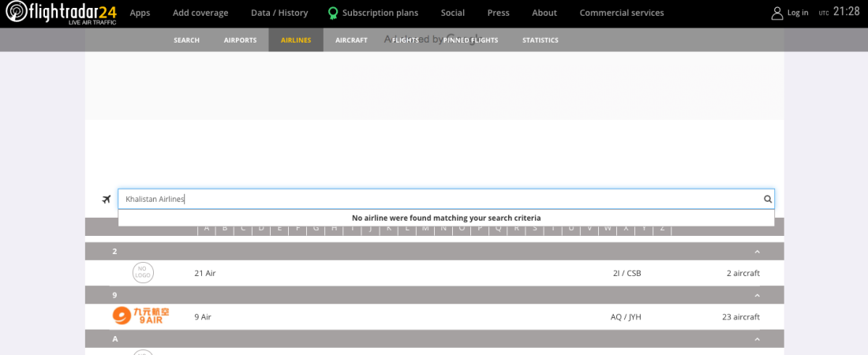The image size is (868, 355).
Task: Click the Log in link
Action: click(798, 13)
